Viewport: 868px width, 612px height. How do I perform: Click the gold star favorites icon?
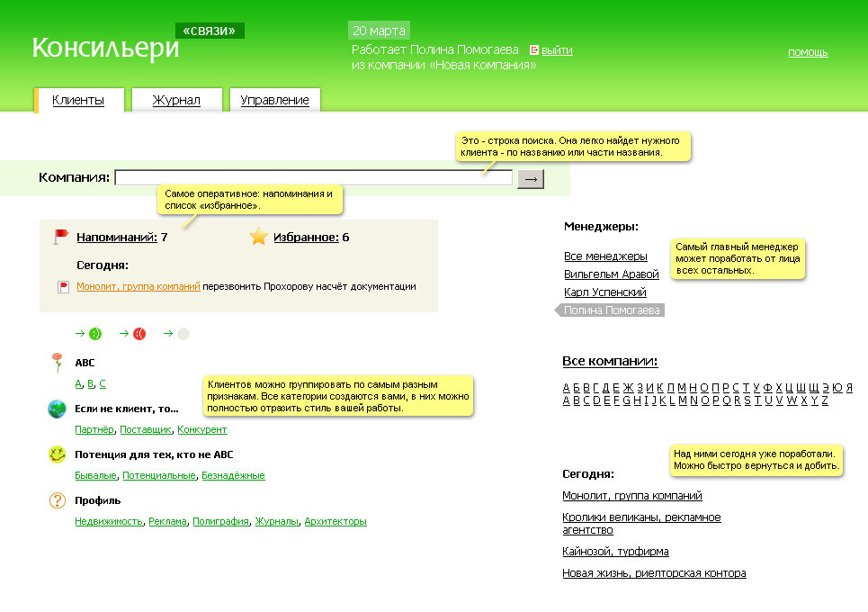click(258, 237)
